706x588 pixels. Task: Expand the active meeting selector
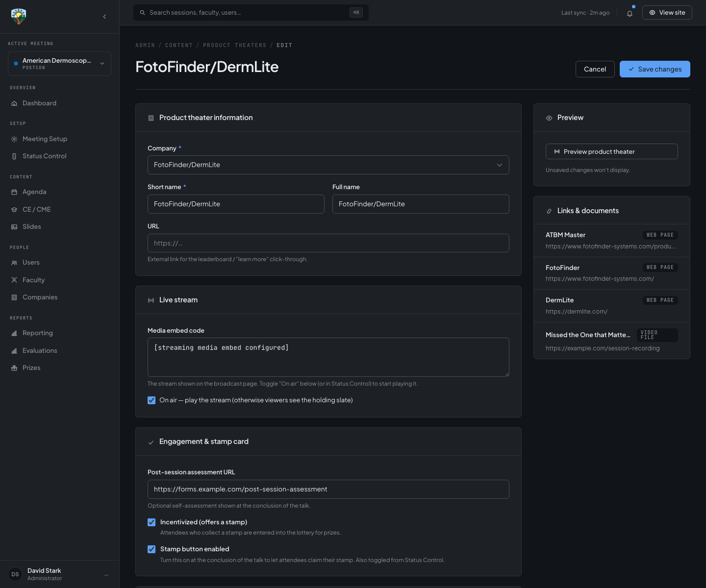point(59,64)
